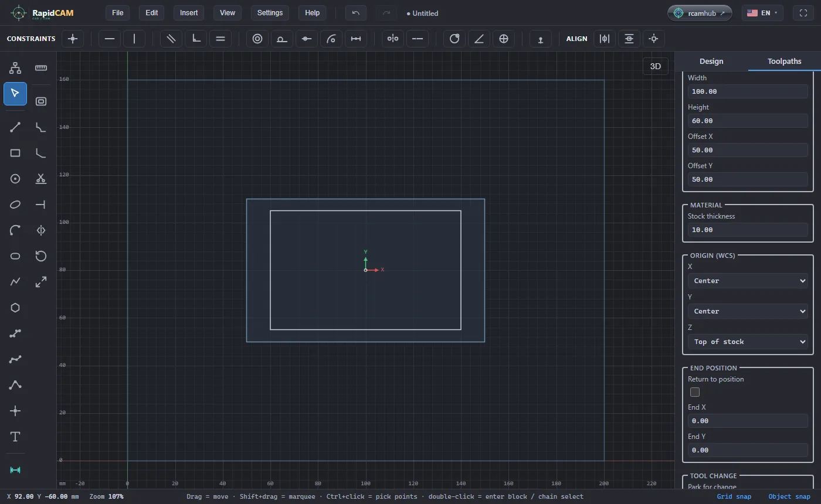This screenshot has width=821, height=504.
Task: Focus the End X input field
Action: [748, 421]
